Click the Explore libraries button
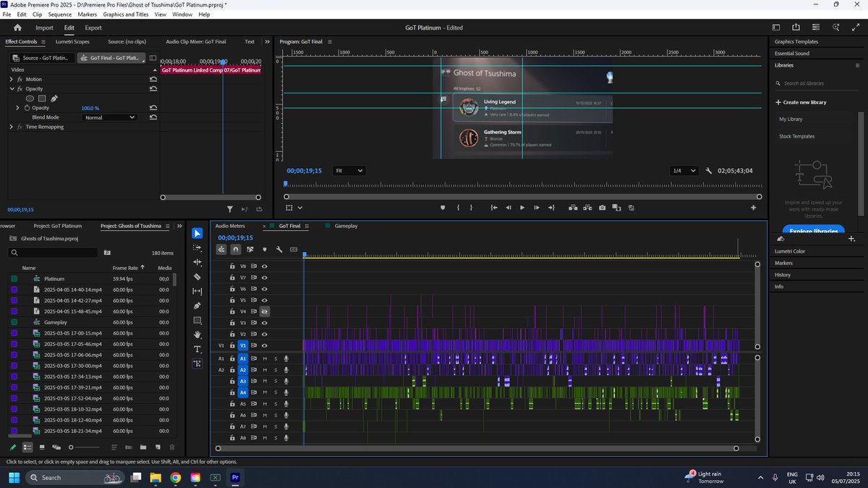 click(815, 231)
